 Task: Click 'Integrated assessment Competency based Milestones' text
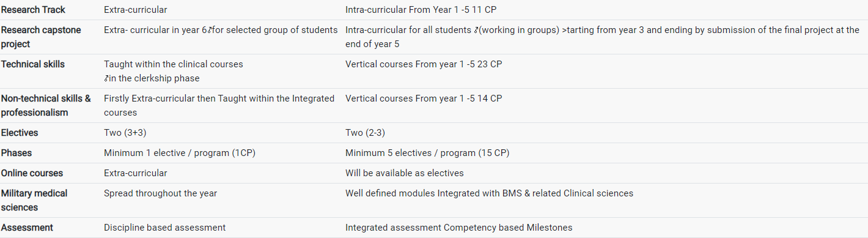459,228
